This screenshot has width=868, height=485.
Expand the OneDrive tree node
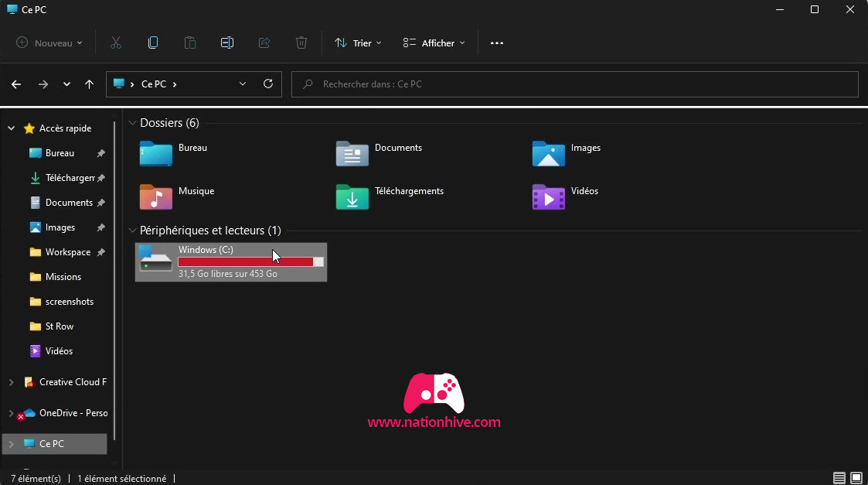click(x=11, y=413)
